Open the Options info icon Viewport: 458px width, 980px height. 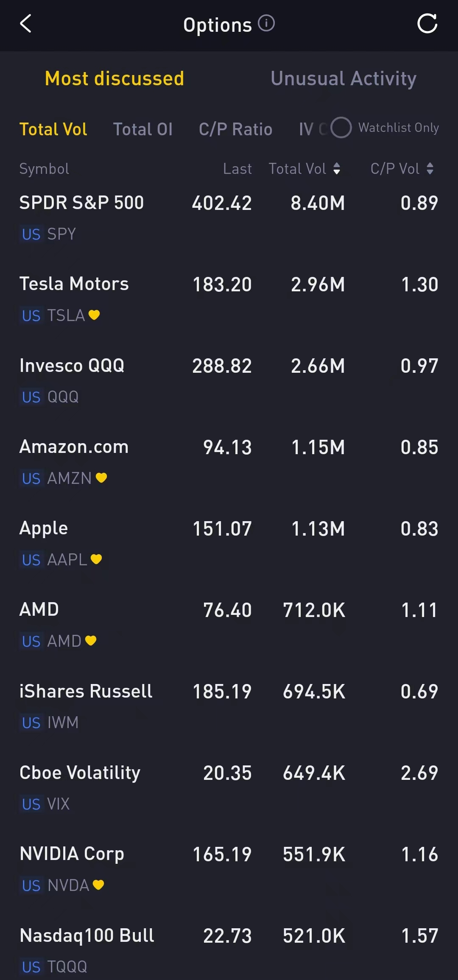(x=266, y=23)
